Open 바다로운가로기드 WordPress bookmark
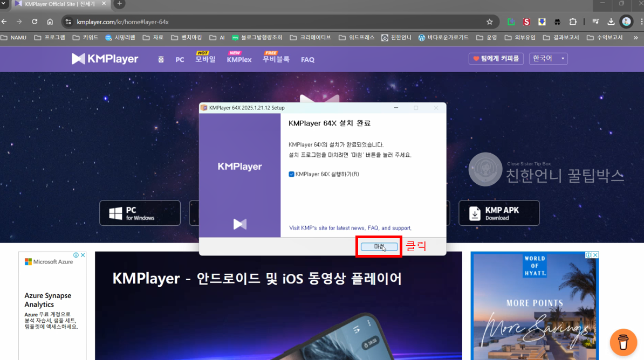Screen dimensions: 644x360 pos(443,37)
